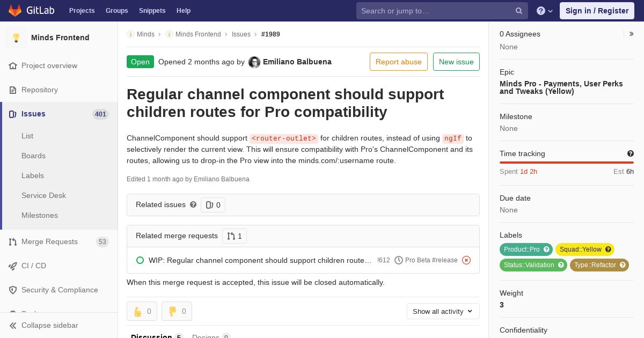Screen dimensions: 644x338
Task: Click breadcrumb issue number #1989
Action: tap(270, 34)
